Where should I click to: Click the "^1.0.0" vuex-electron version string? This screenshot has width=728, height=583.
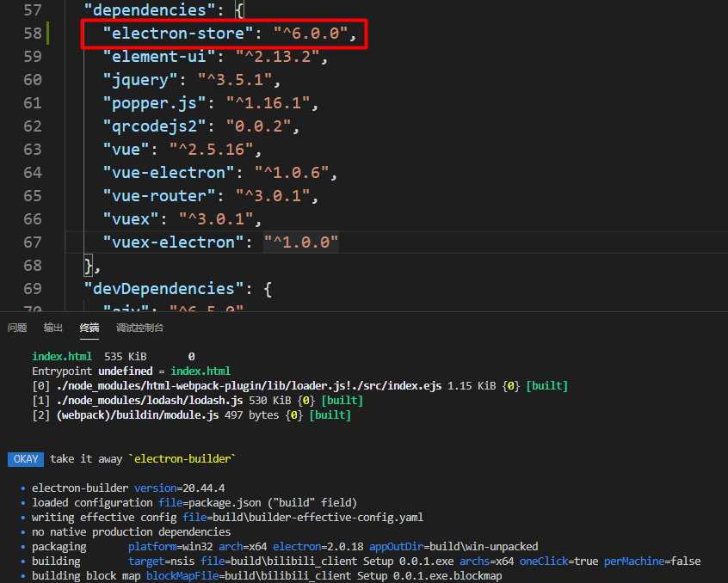[300, 242]
